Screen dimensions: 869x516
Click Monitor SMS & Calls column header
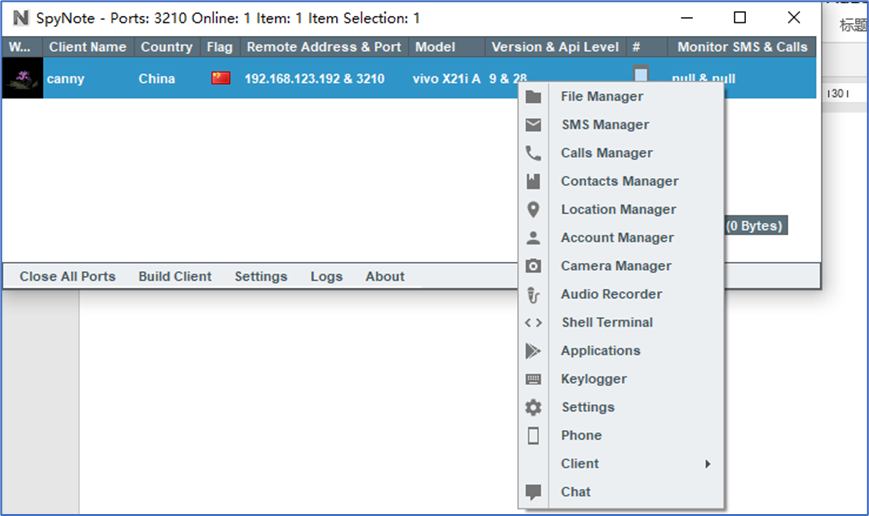[x=742, y=47]
